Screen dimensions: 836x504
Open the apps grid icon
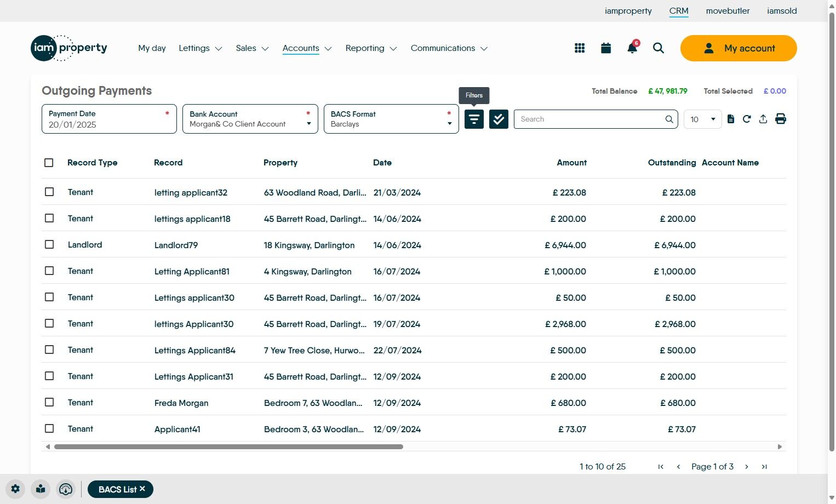(x=580, y=48)
